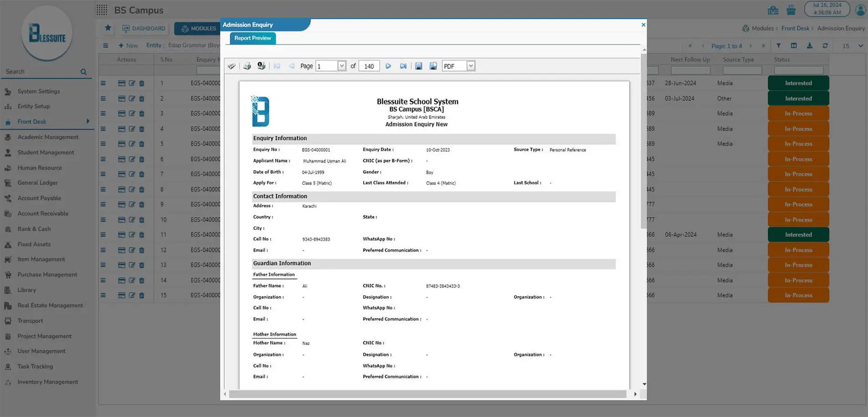Screen dimensions: 868x417
Task: Switch to the Dashboard tab
Action: [144, 28]
